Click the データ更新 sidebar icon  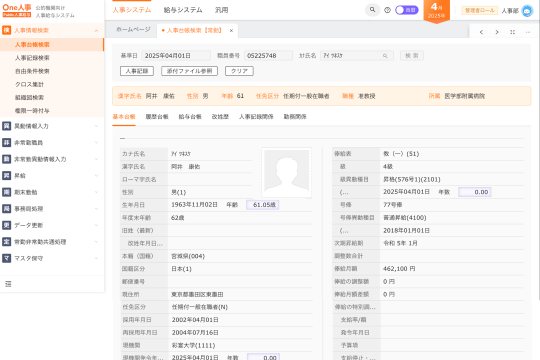point(7,225)
